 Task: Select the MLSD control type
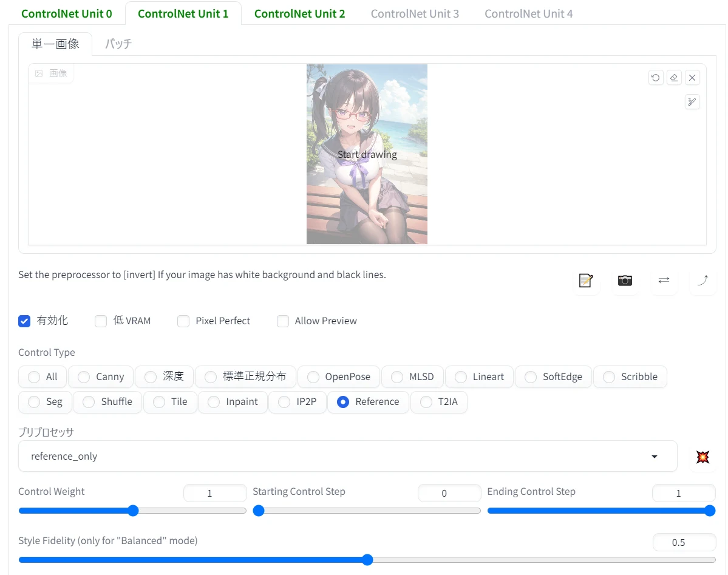tap(413, 376)
